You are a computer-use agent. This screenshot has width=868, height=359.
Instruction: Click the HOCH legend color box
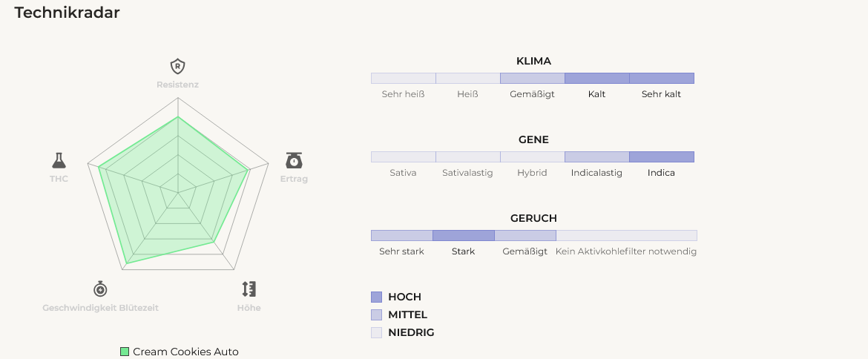tap(376, 297)
